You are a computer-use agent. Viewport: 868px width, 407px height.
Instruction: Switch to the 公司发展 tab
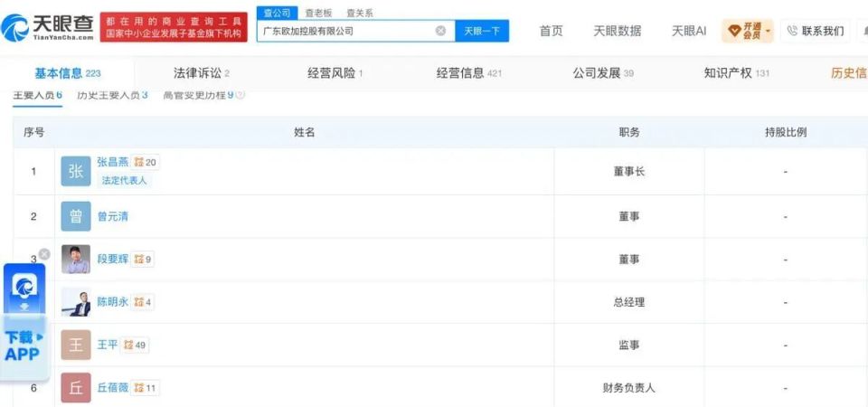coord(603,73)
